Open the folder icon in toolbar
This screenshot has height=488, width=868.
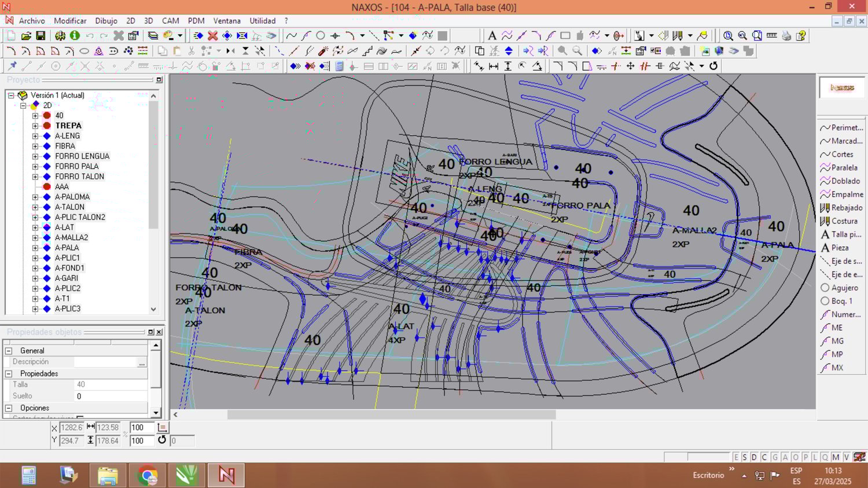tap(26, 36)
